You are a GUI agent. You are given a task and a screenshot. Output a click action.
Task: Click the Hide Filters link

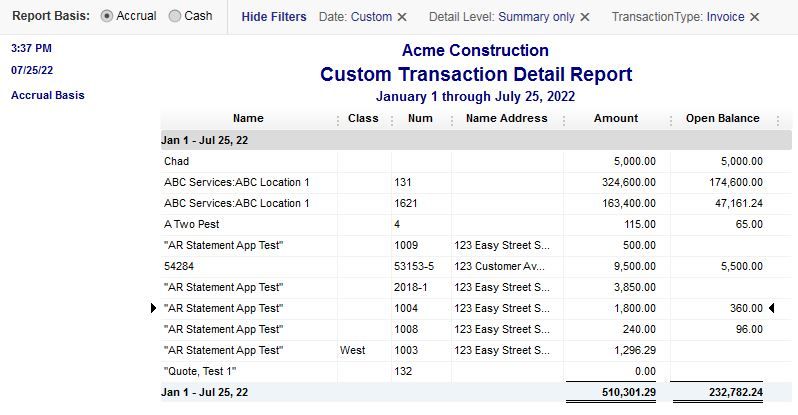coord(274,17)
